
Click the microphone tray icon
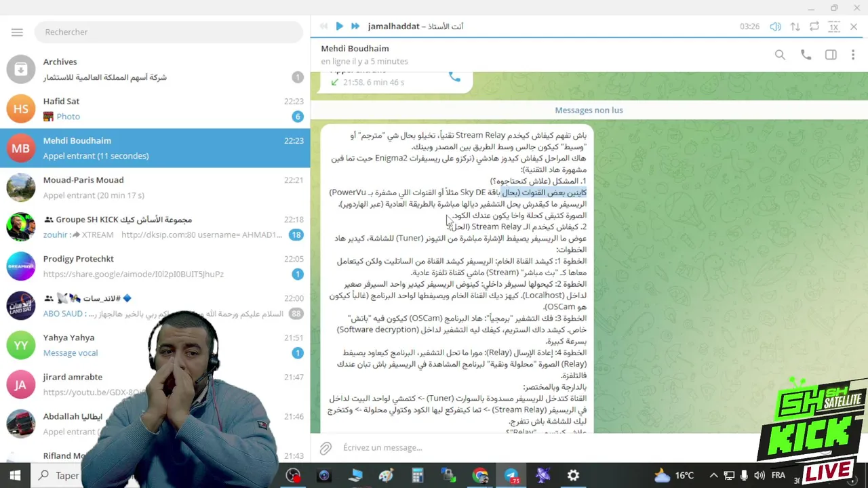[x=744, y=475]
